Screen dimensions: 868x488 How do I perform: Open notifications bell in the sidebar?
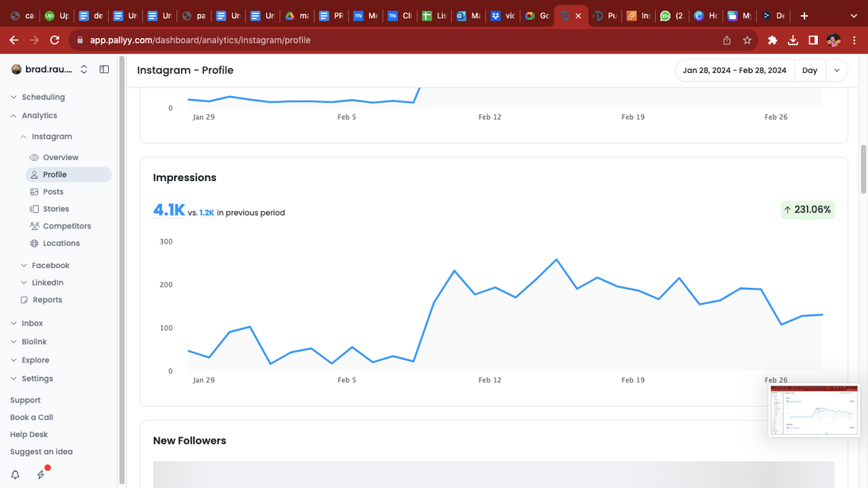pyautogui.click(x=16, y=475)
